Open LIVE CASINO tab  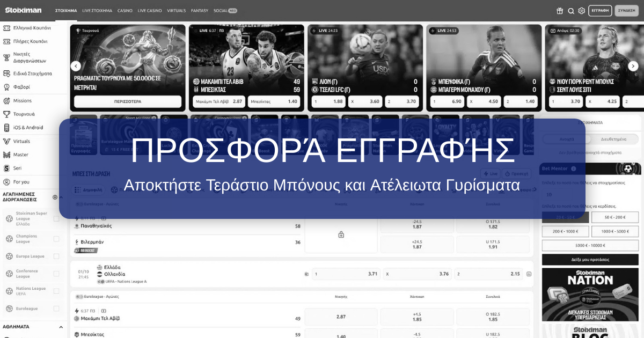coord(149,11)
